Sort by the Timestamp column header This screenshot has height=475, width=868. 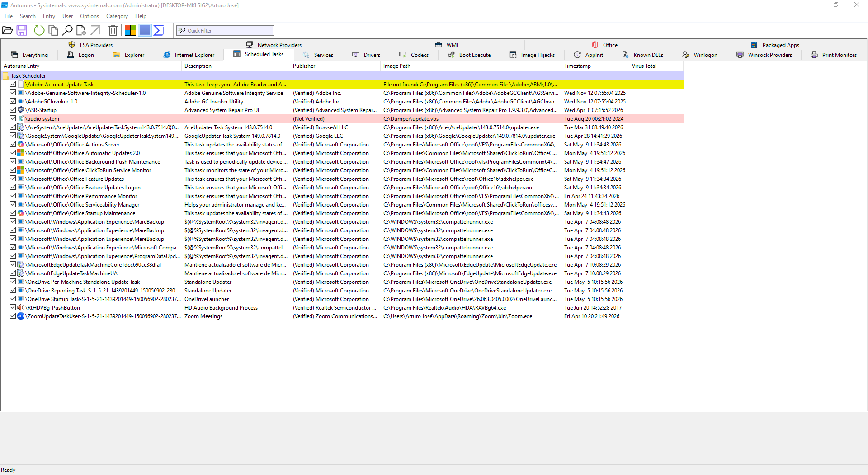point(595,66)
